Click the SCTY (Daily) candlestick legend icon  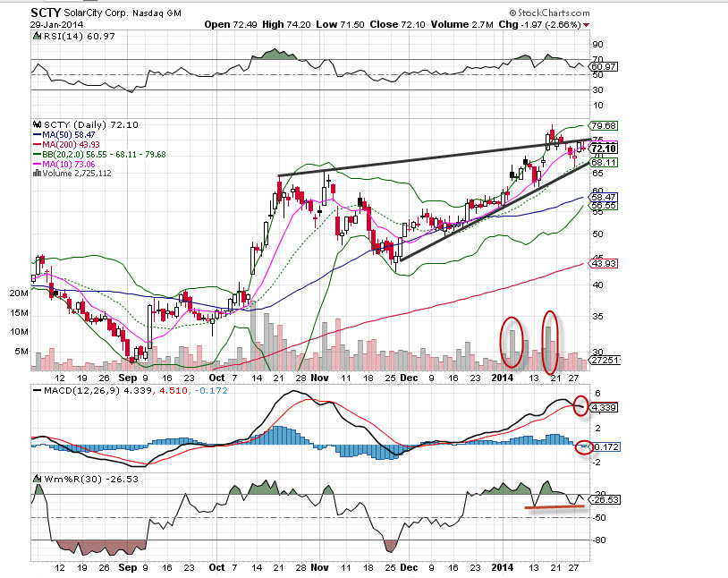click(x=35, y=123)
